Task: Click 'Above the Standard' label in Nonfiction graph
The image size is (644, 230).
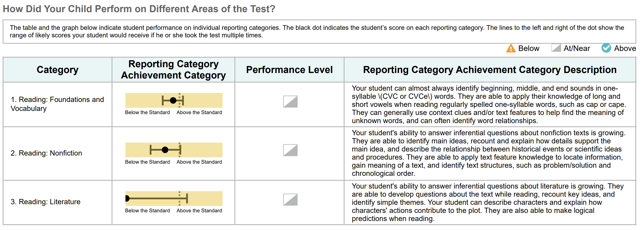Action: tap(199, 162)
